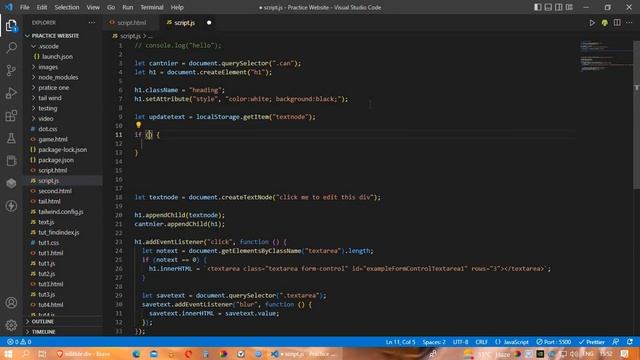The image size is (640, 360).
Task: Collapse the .vscode folder
Action: [x=49, y=47]
